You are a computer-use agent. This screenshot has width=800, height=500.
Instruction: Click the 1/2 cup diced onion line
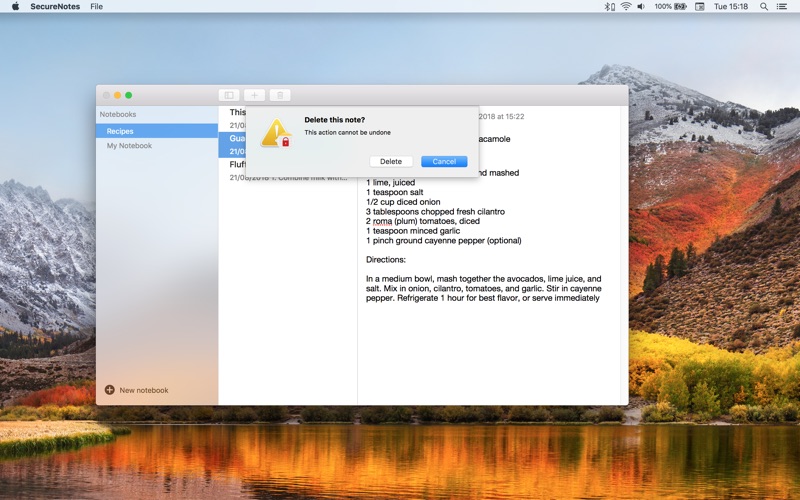click(403, 202)
